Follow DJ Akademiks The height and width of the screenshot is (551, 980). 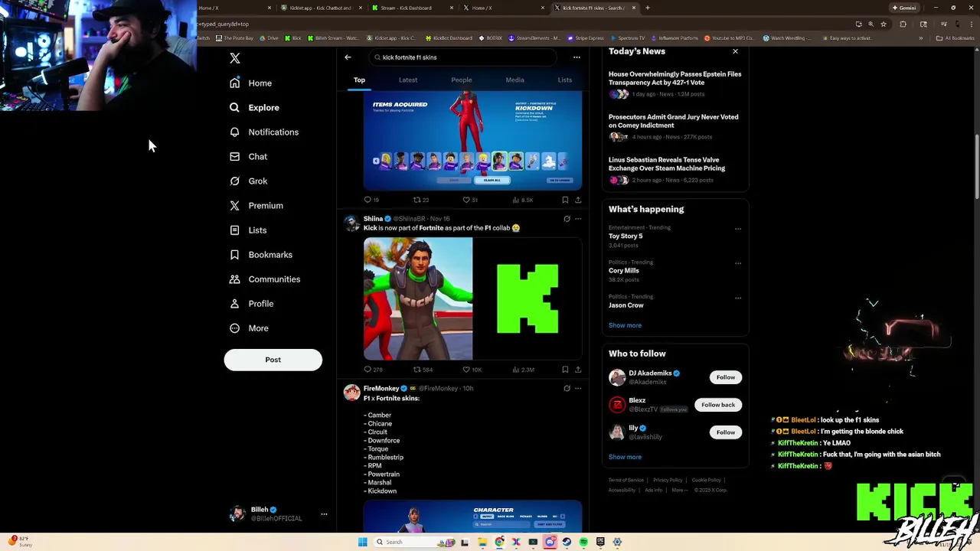pyautogui.click(x=726, y=377)
